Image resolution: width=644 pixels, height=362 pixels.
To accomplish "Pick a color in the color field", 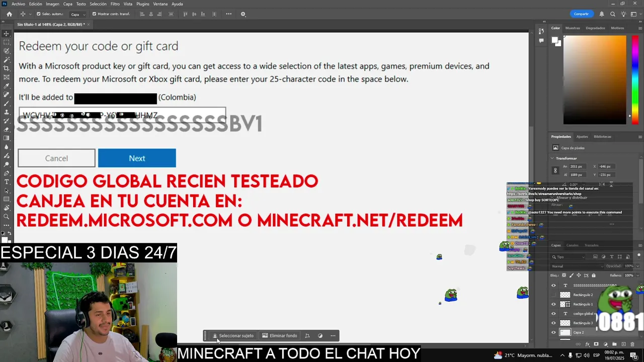I will tap(594, 80).
